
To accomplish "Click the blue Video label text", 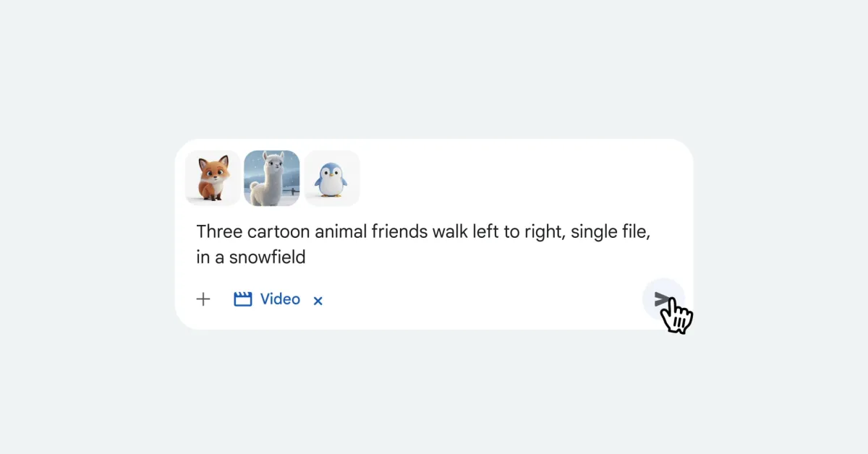I will tap(280, 299).
